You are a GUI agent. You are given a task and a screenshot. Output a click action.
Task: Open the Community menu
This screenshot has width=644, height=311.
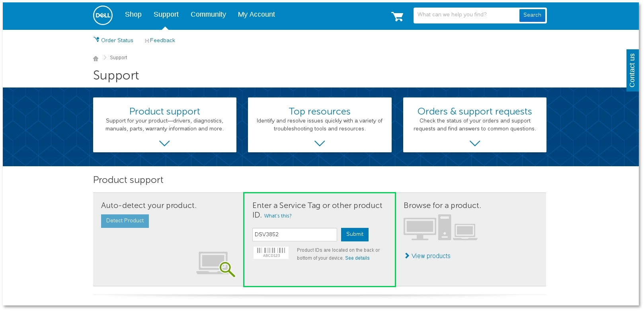tap(208, 14)
